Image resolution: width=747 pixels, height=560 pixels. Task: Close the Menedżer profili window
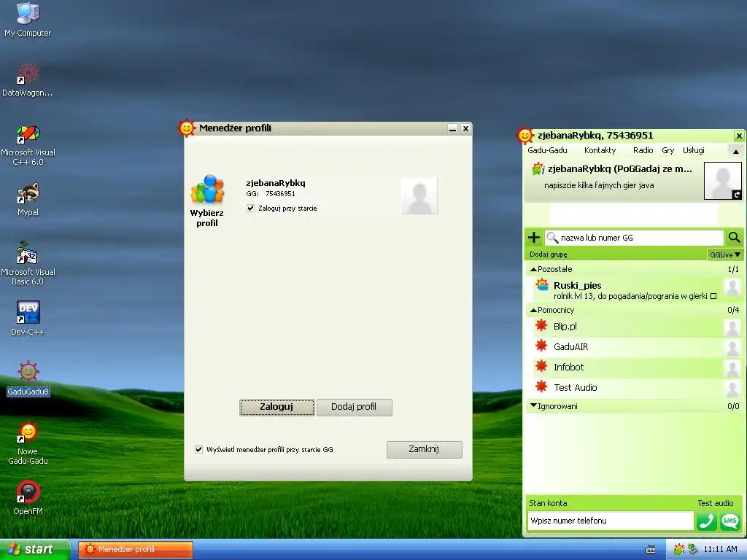point(466,128)
